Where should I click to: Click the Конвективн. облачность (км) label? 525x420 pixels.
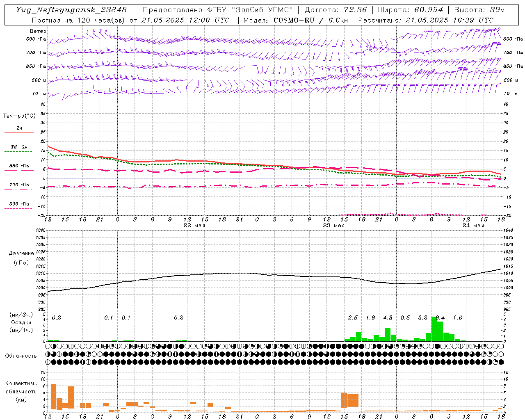pyautogui.click(x=21, y=391)
